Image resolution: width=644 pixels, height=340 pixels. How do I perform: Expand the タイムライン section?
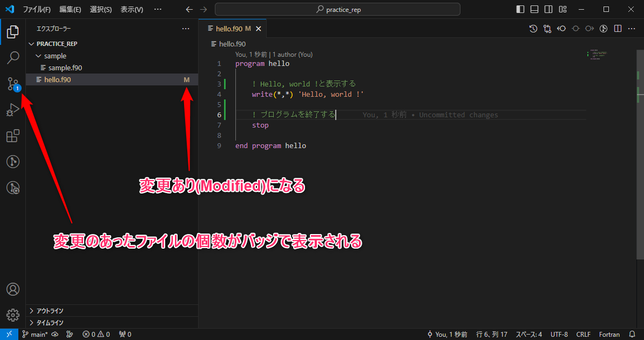[x=112, y=323]
